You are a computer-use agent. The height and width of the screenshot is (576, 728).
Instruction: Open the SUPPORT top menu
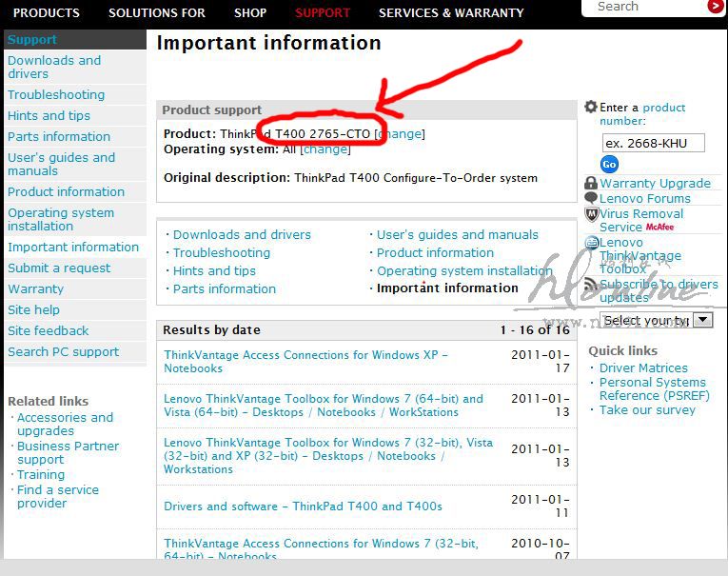click(323, 12)
